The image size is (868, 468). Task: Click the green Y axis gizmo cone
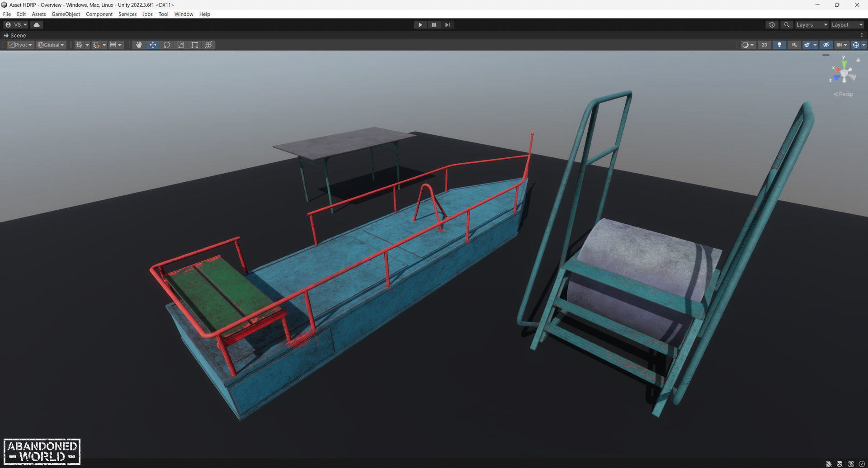tap(844, 64)
